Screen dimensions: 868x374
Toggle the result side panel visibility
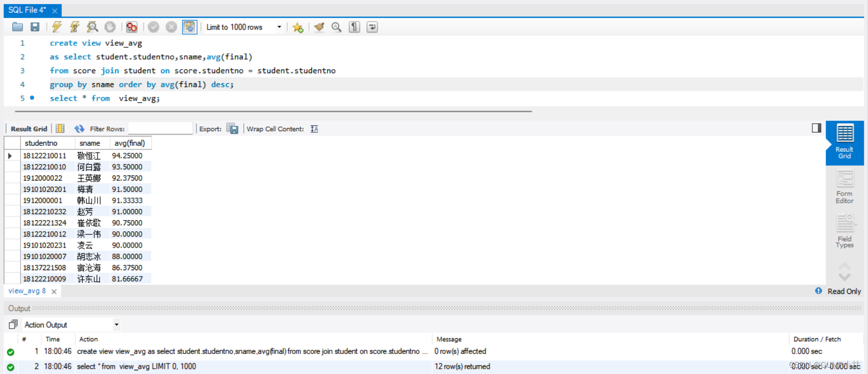click(x=816, y=128)
